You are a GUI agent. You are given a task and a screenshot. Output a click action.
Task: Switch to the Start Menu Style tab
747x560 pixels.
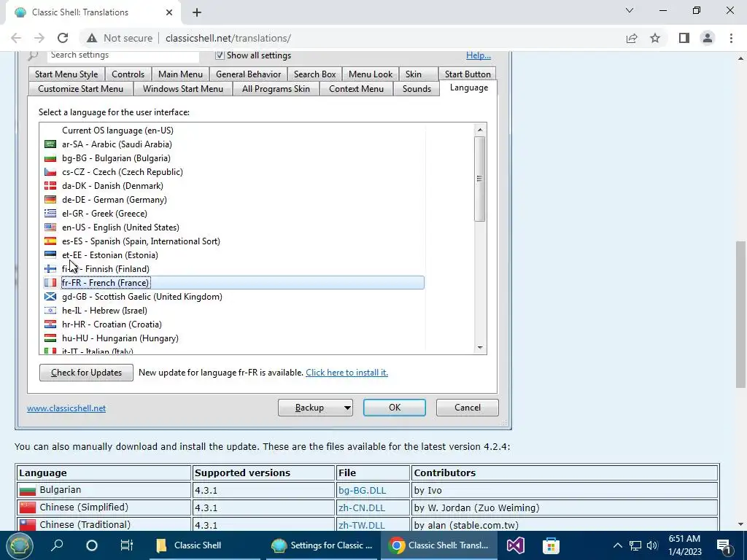coord(66,74)
